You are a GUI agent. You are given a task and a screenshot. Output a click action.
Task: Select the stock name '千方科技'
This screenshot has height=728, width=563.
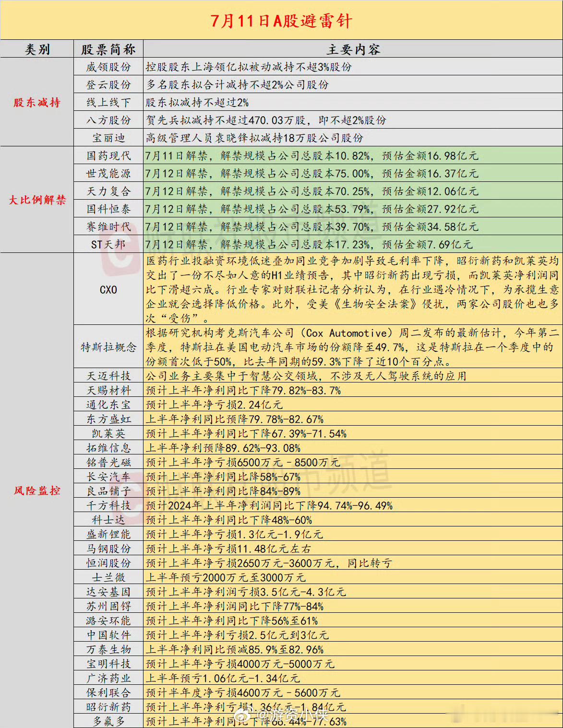(108, 505)
